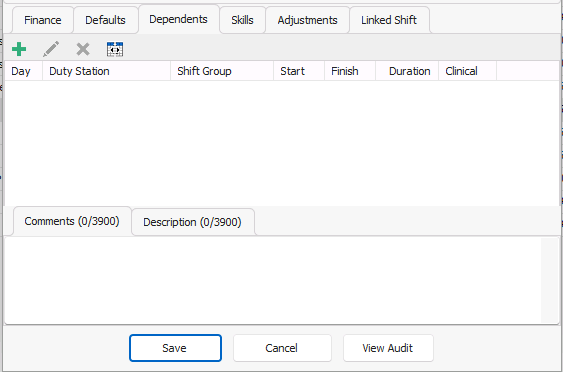The height and width of the screenshot is (372, 563).
Task: Save the shift changes
Action: click(175, 348)
